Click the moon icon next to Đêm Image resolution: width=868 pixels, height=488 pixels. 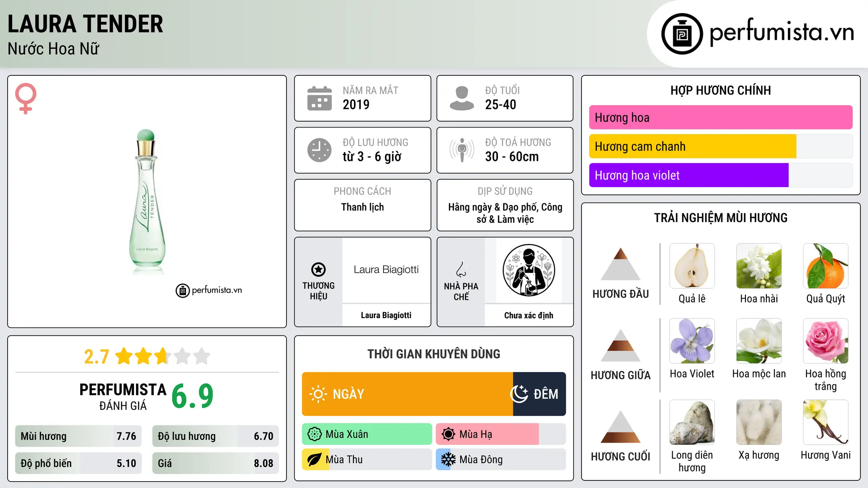coord(519,394)
